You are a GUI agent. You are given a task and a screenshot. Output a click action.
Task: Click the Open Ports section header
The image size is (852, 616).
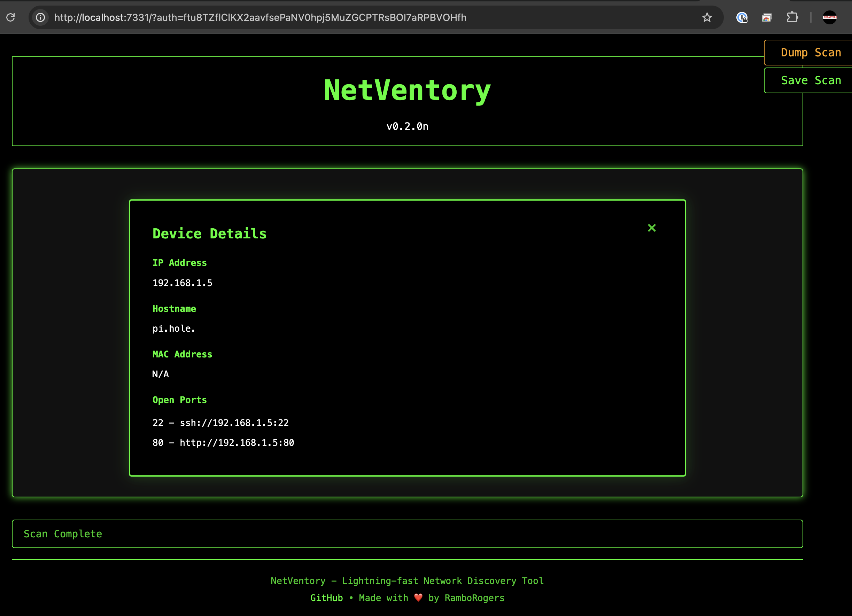(179, 400)
